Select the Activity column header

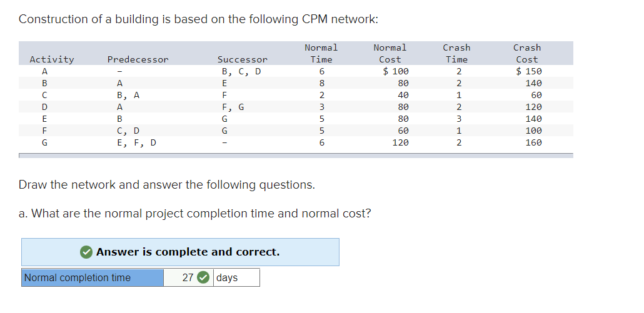52,59
